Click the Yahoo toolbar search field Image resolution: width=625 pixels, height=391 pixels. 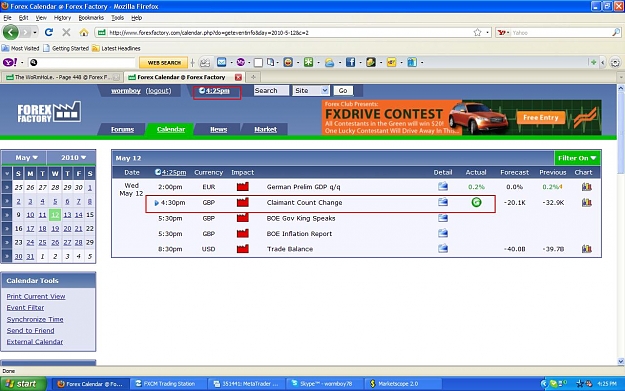click(82, 63)
